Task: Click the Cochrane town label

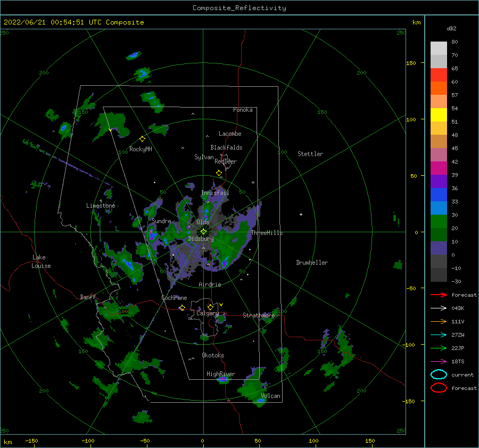Action: [174, 298]
